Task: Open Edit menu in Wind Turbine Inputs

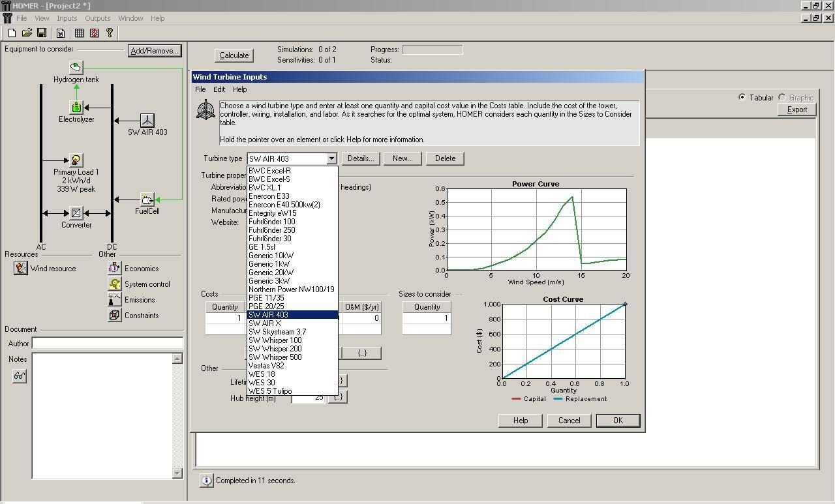Action: point(219,89)
